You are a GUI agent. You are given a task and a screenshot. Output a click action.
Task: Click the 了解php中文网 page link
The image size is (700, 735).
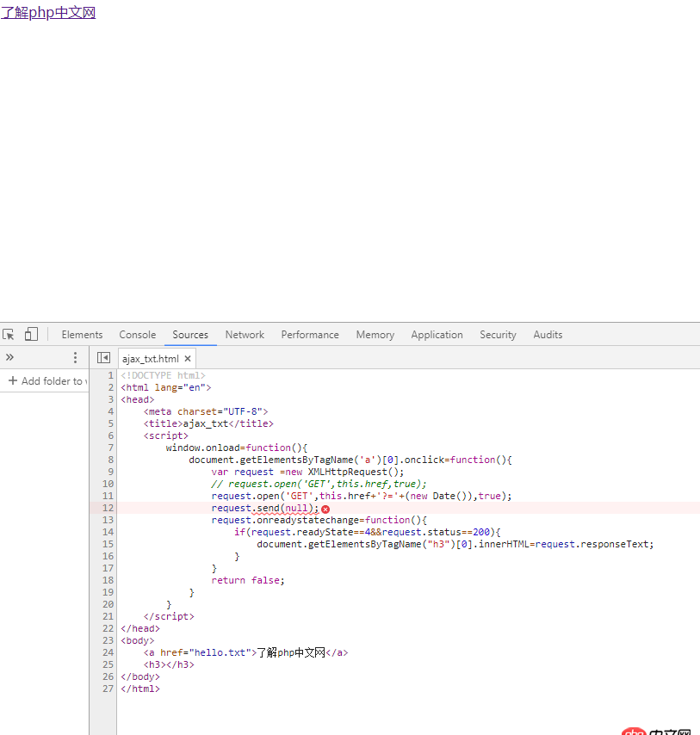[48, 13]
